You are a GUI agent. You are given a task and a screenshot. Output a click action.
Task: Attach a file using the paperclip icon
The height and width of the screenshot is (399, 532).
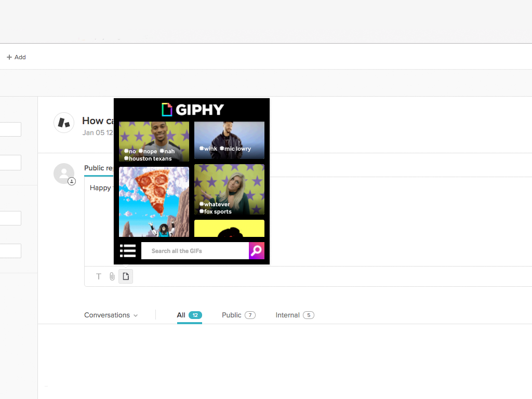(x=112, y=276)
